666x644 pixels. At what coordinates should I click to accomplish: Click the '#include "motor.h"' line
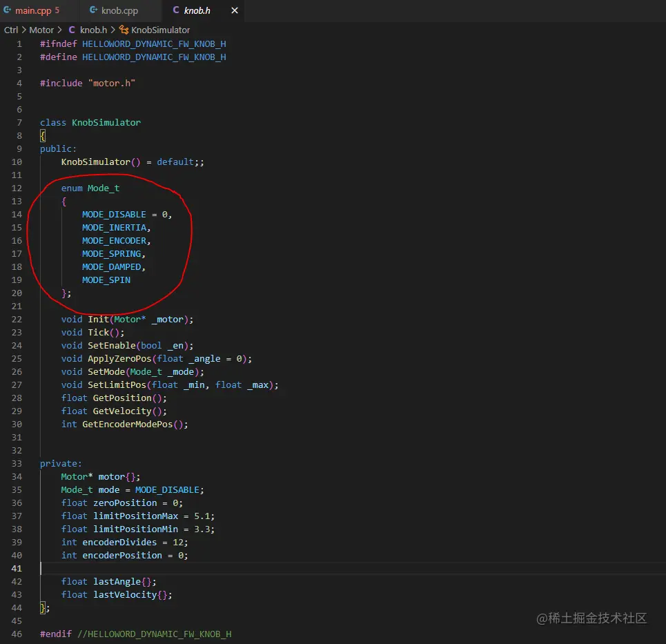88,84
